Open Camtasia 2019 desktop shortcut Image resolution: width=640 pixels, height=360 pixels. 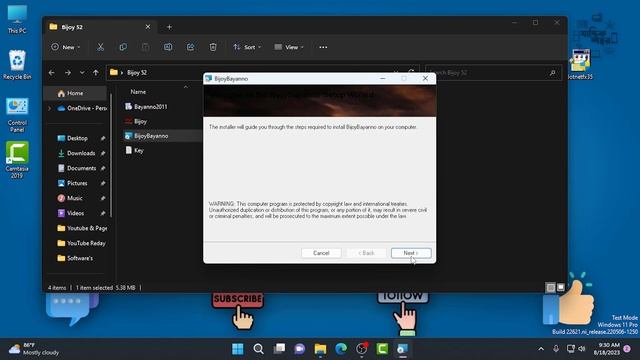pos(17,160)
